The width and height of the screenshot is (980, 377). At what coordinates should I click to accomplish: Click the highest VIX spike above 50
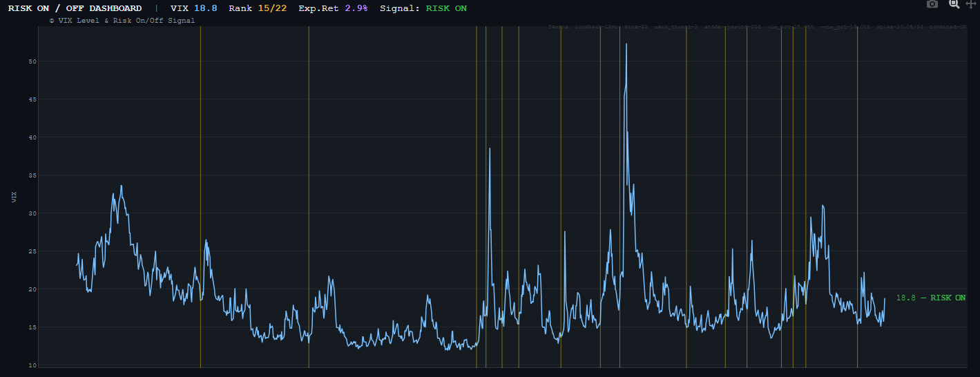(x=626, y=44)
